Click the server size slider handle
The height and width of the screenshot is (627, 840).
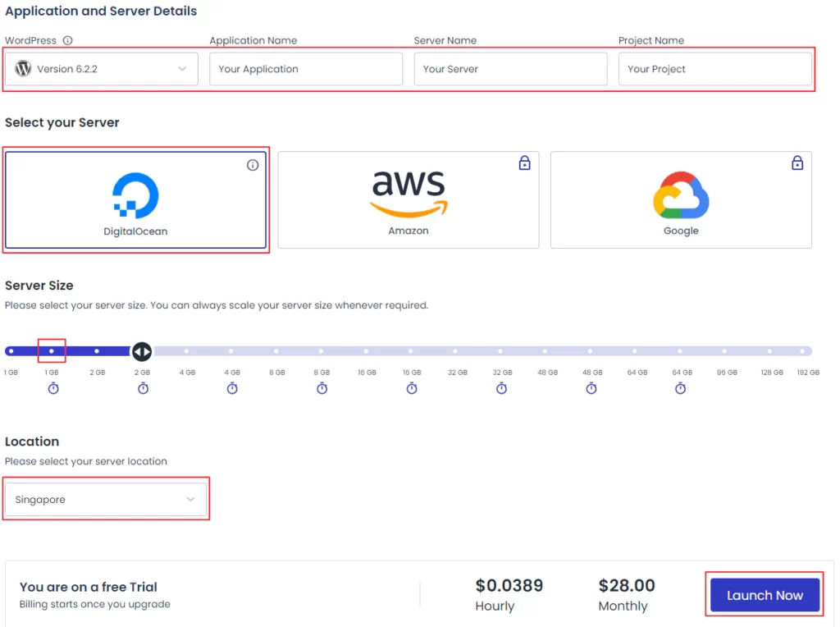coord(142,351)
